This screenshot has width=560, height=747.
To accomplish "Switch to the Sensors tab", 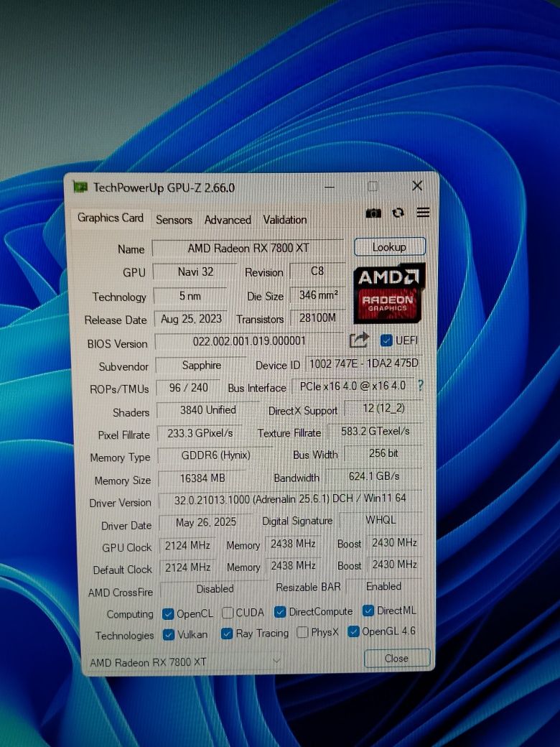I will [174, 220].
